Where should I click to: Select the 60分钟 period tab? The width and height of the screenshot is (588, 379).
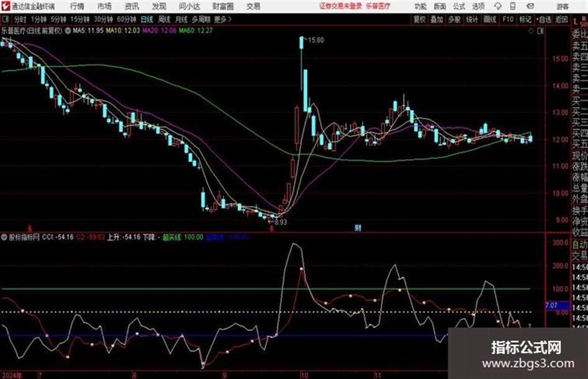126,19
